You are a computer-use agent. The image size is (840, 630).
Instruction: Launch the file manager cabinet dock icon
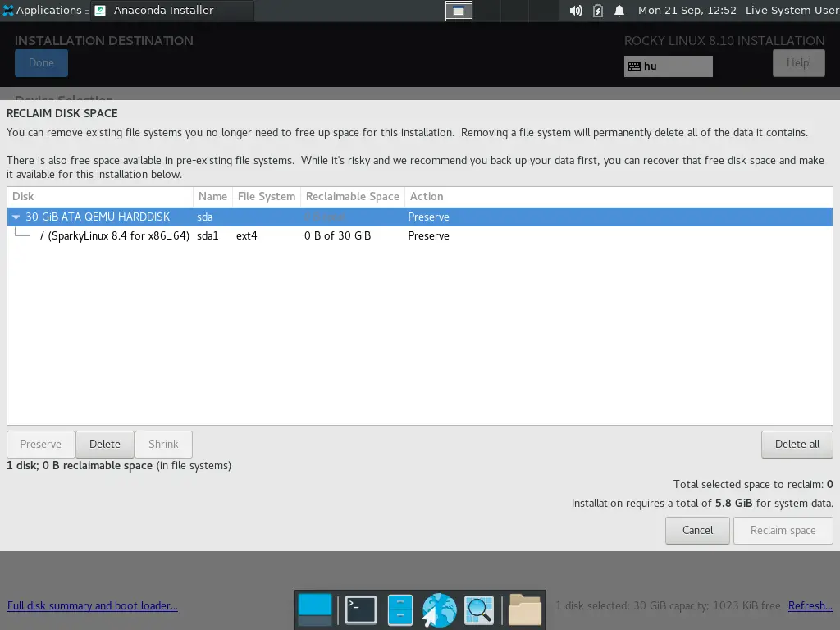399,609
